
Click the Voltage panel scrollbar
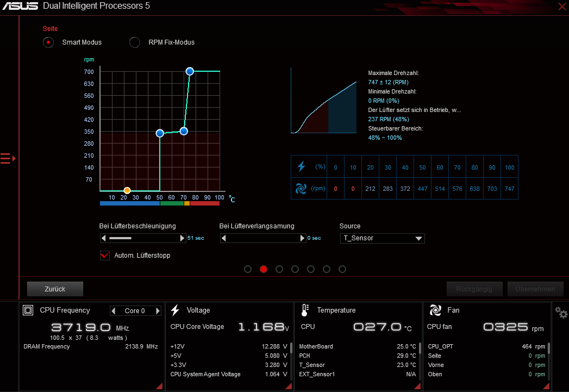click(291, 349)
